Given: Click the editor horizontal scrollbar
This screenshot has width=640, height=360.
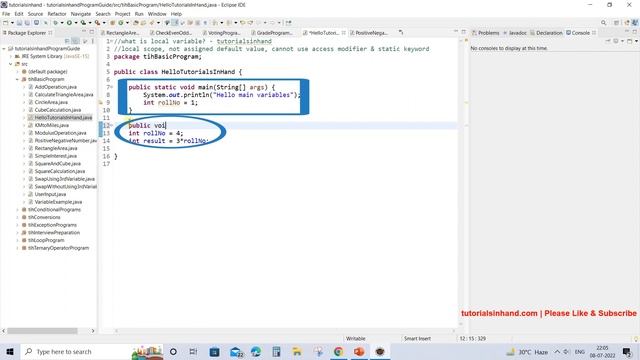Looking at the screenshot, I should tap(284, 331).
